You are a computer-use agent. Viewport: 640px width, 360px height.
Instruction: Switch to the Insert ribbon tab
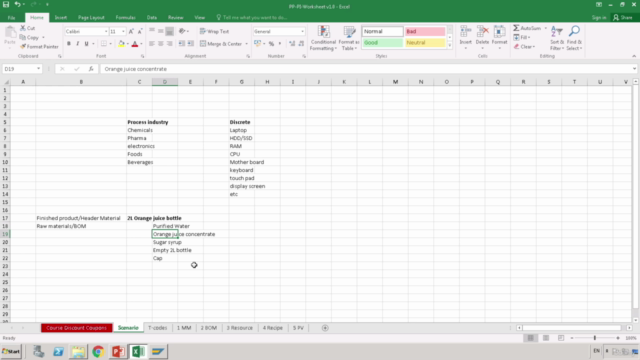[61, 18]
